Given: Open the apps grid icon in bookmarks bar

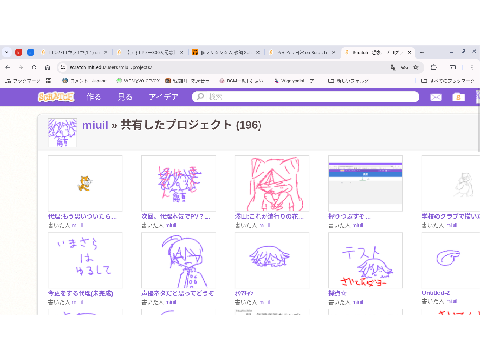Looking at the screenshot, I should click(48, 81).
